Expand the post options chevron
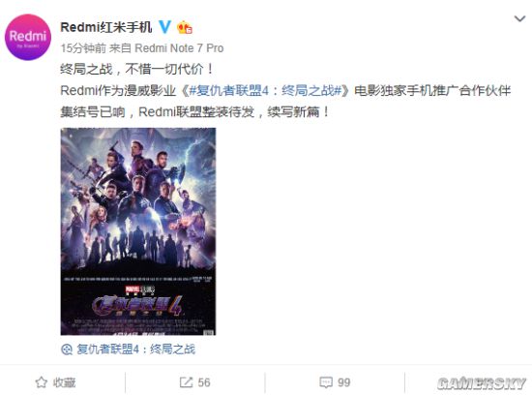Image resolution: width=532 pixels, height=395 pixels. coord(519,18)
